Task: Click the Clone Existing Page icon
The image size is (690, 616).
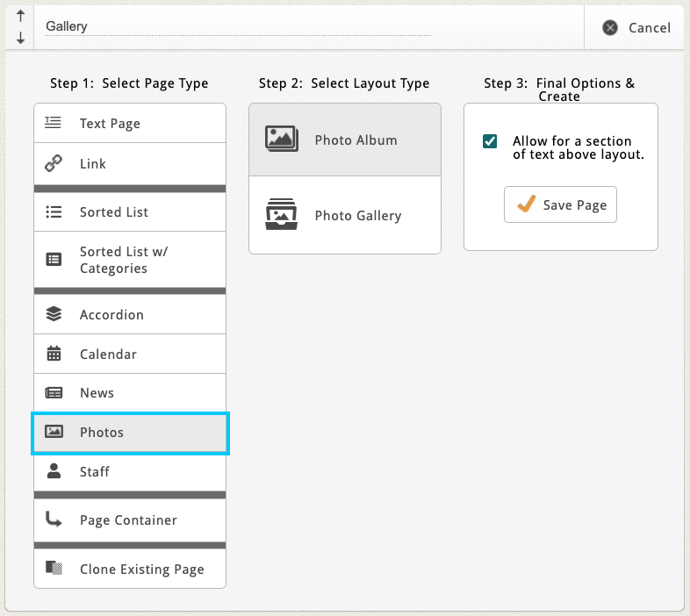Action: pyautogui.click(x=54, y=568)
